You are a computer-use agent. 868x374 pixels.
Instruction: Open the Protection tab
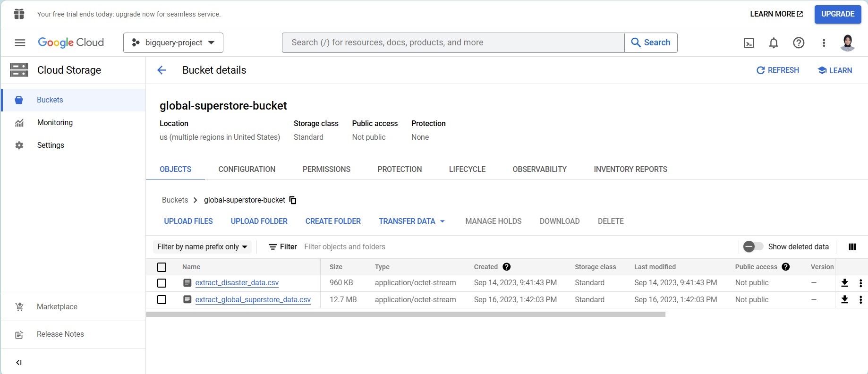point(400,169)
